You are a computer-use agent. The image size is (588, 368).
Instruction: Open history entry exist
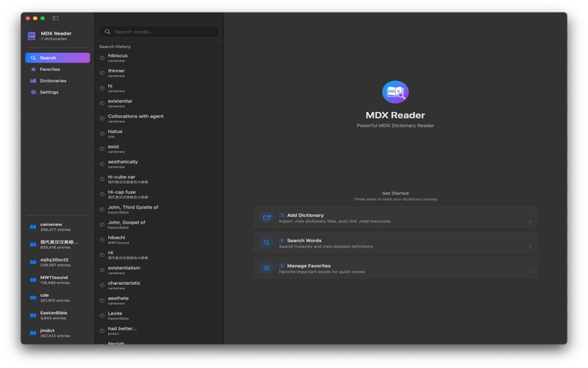click(x=159, y=149)
